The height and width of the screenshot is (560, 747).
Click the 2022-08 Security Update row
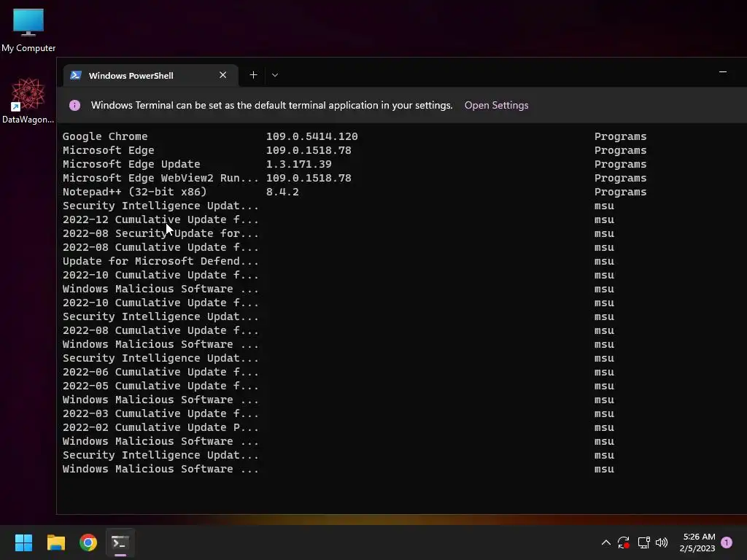point(160,233)
